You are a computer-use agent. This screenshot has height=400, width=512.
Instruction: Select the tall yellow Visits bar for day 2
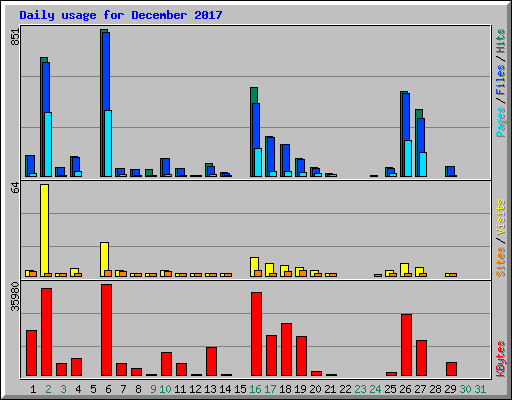[44, 230]
